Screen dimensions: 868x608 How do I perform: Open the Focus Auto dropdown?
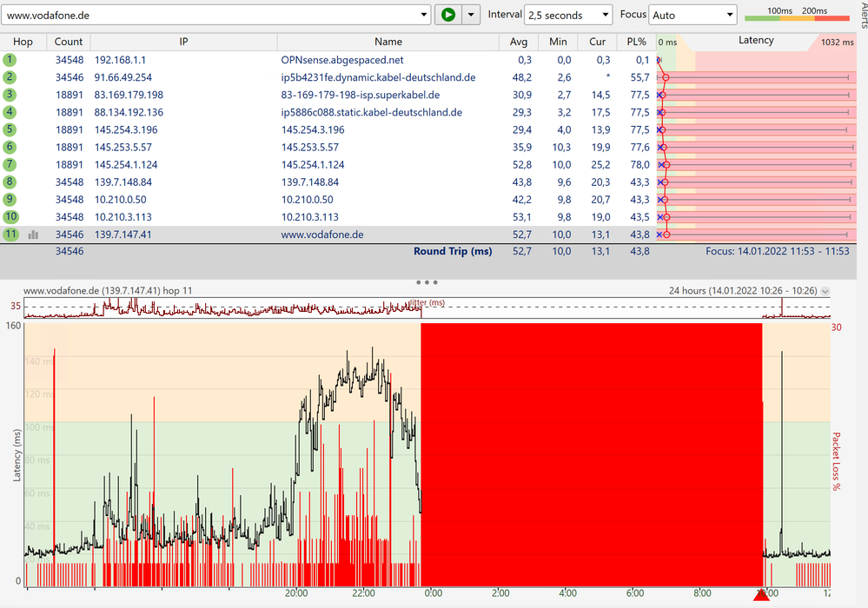[x=692, y=15]
